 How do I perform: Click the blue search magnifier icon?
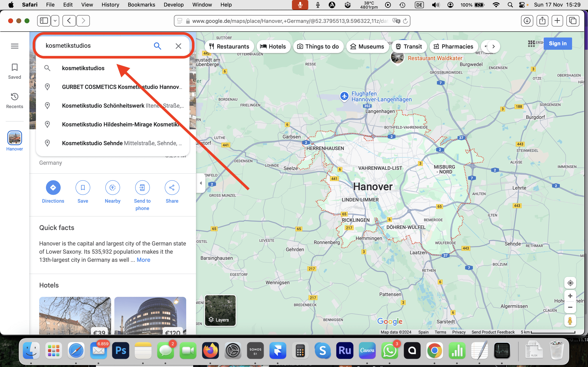pos(157,46)
